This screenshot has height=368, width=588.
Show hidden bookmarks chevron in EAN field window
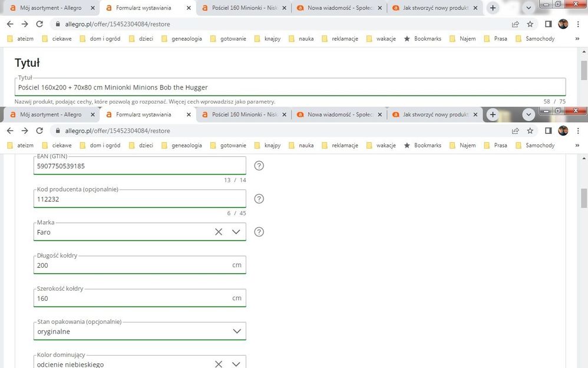[577, 145]
